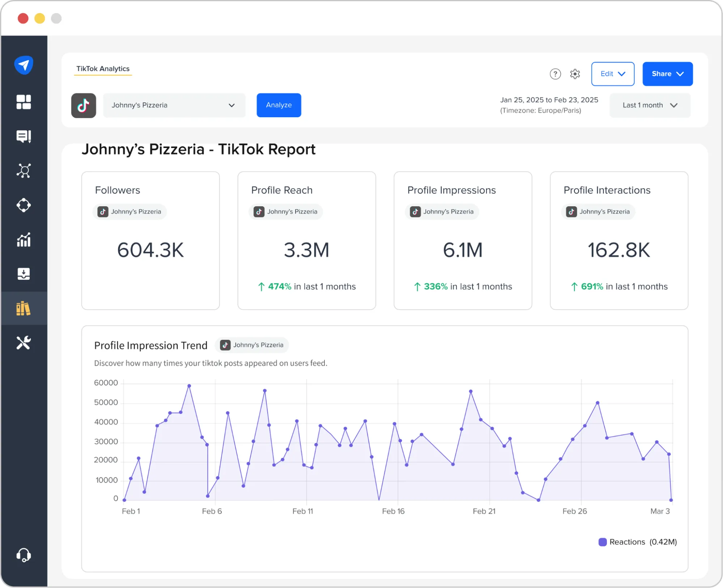
Task: Select the posts/comments icon in sidebar
Action: coord(24,137)
